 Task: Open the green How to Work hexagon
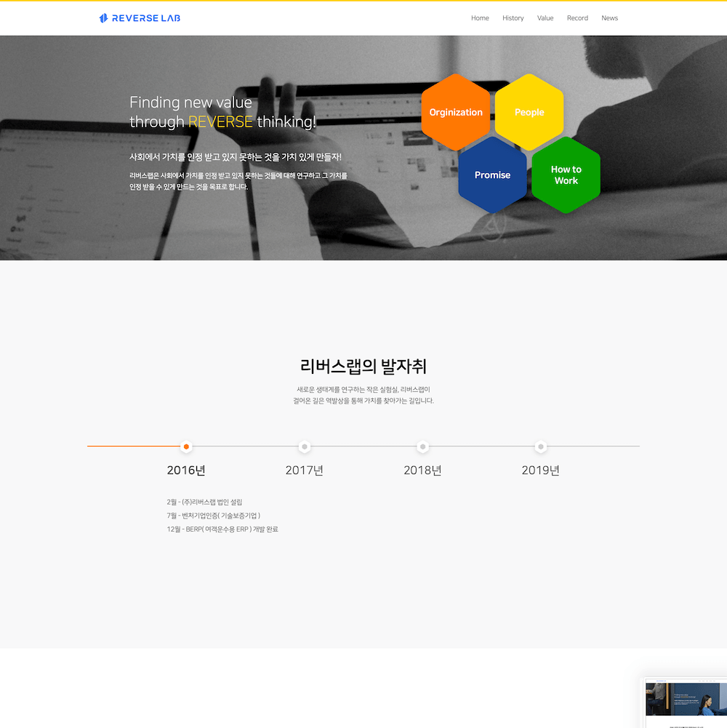566,175
